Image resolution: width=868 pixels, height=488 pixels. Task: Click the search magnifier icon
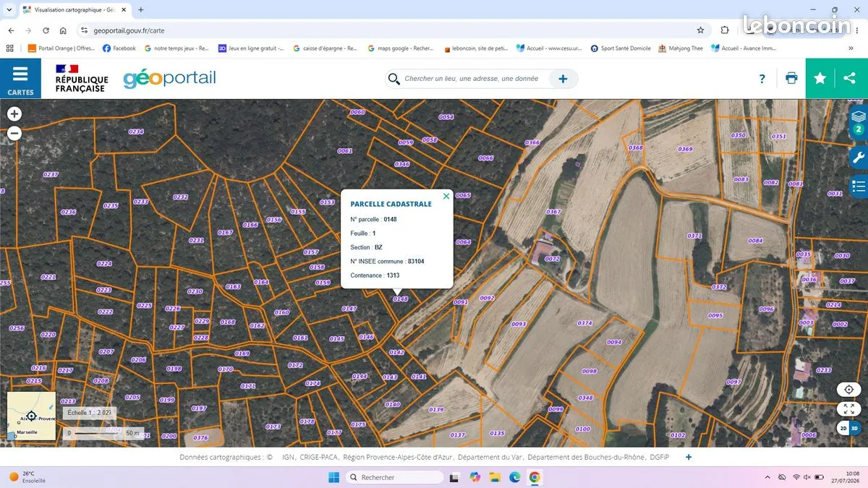click(x=394, y=79)
